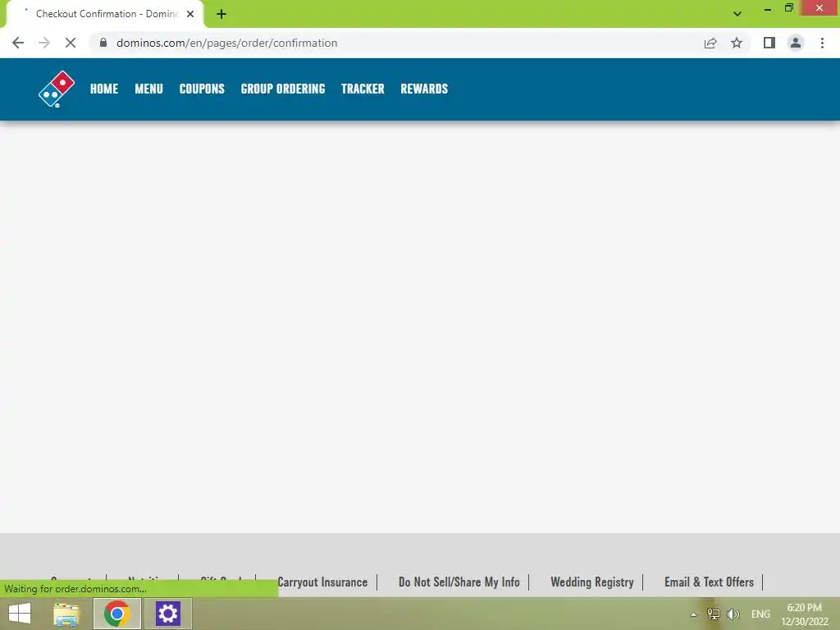Open the Settings gear taskbar app
This screenshot has width=840, height=630.
[x=167, y=614]
